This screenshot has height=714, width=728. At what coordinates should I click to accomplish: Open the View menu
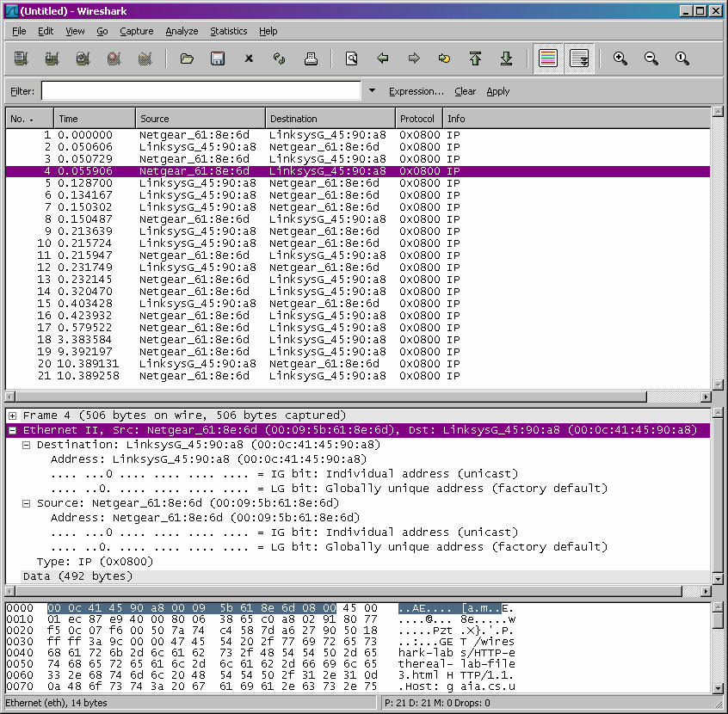point(75,31)
